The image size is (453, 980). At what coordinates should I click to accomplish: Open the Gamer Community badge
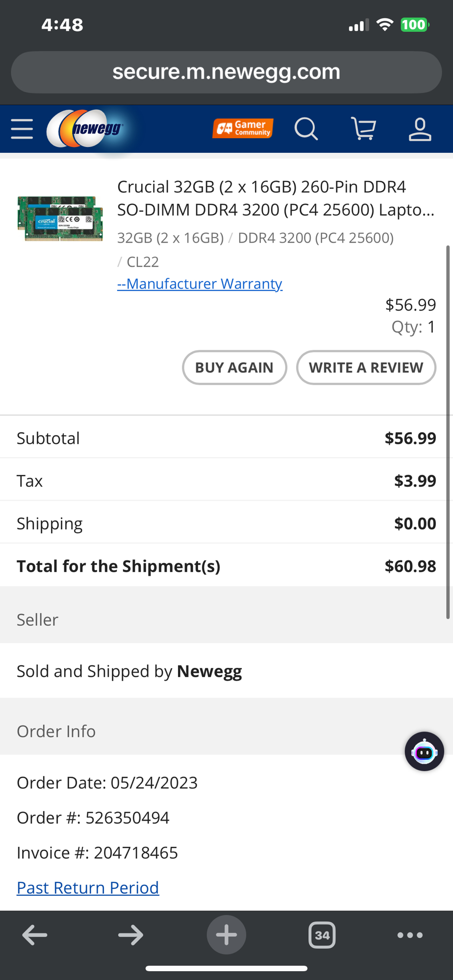coord(243,128)
